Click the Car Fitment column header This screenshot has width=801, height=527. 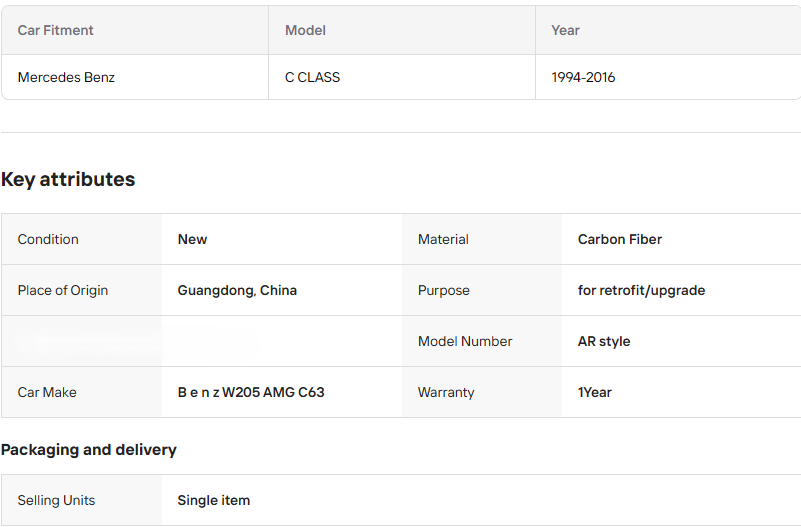click(55, 30)
